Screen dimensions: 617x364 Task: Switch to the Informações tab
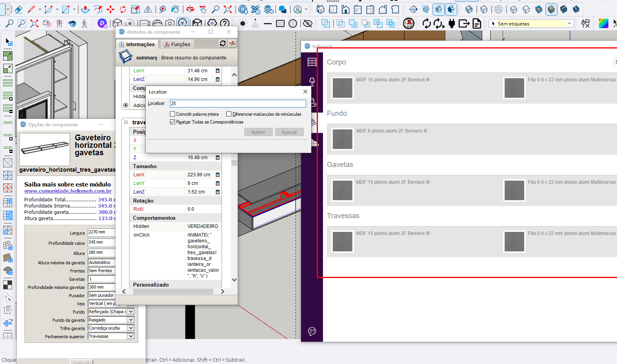click(137, 44)
